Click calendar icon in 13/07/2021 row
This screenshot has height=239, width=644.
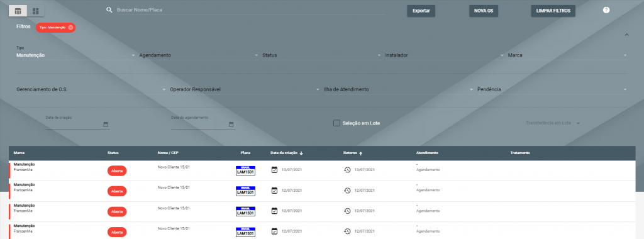[x=274, y=170]
